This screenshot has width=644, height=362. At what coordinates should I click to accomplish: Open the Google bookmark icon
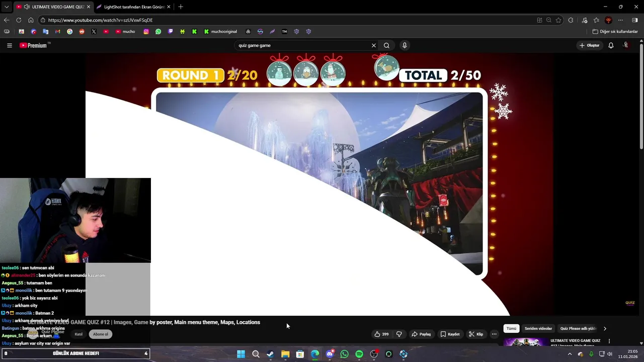(x=69, y=31)
